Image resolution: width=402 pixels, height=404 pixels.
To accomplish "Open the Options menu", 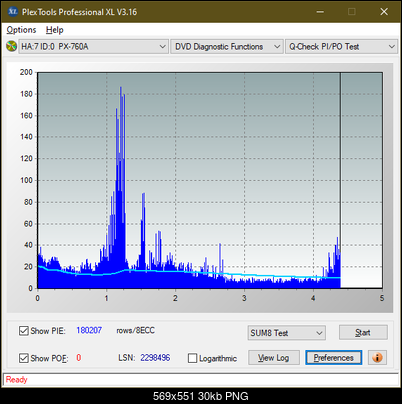I will [x=21, y=30].
